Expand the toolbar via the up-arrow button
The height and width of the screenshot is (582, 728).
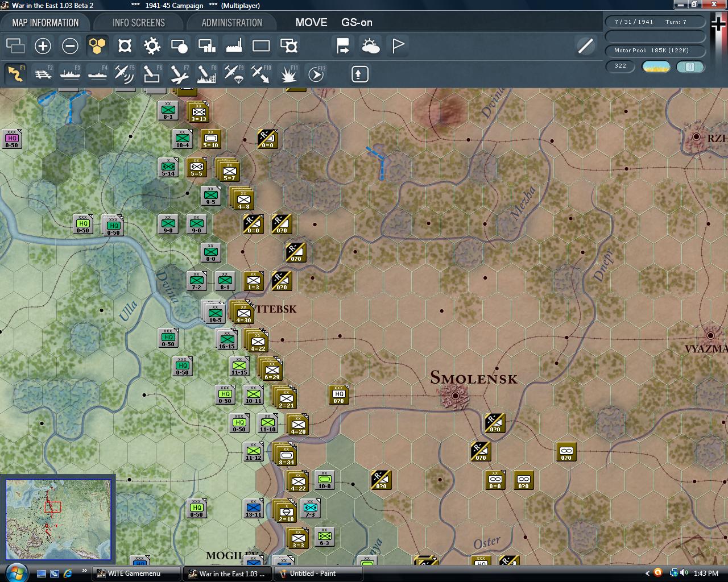pos(359,74)
